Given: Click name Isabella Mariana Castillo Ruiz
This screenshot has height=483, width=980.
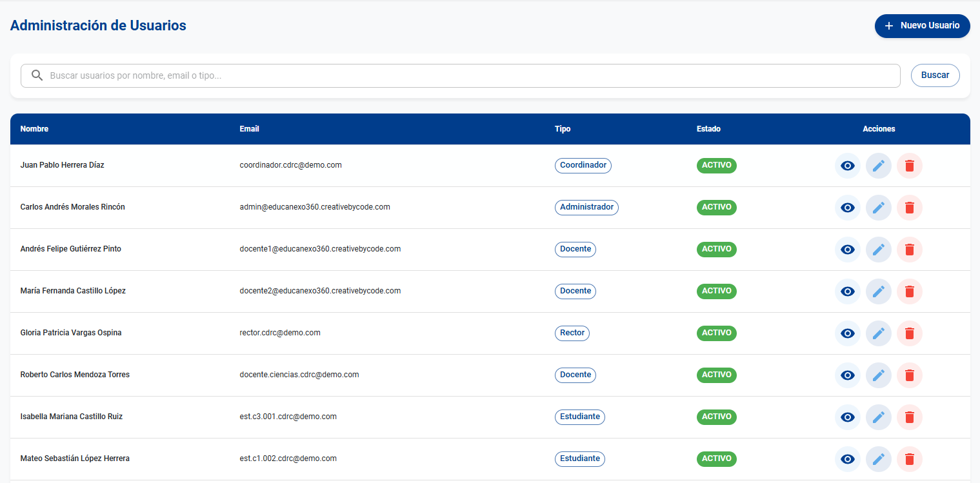Looking at the screenshot, I should point(72,417).
